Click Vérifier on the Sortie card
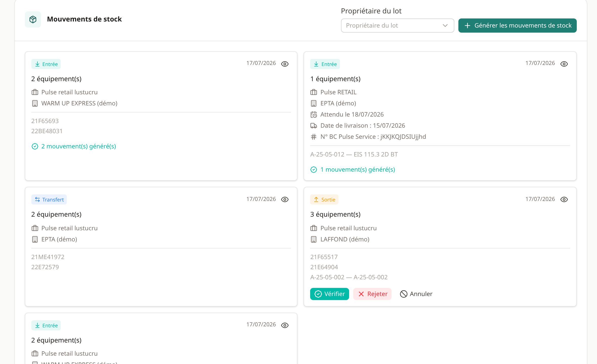The height and width of the screenshot is (364, 597). point(330,294)
